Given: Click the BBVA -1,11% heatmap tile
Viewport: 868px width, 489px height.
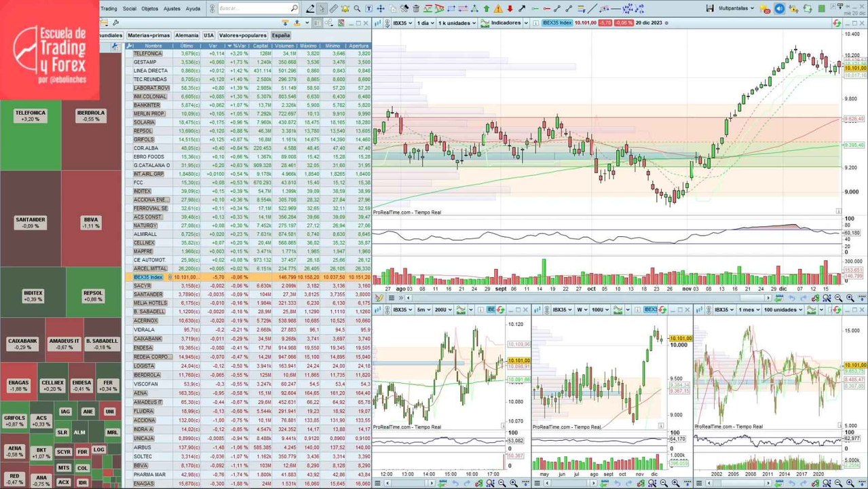Looking at the screenshot, I should (91, 219).
